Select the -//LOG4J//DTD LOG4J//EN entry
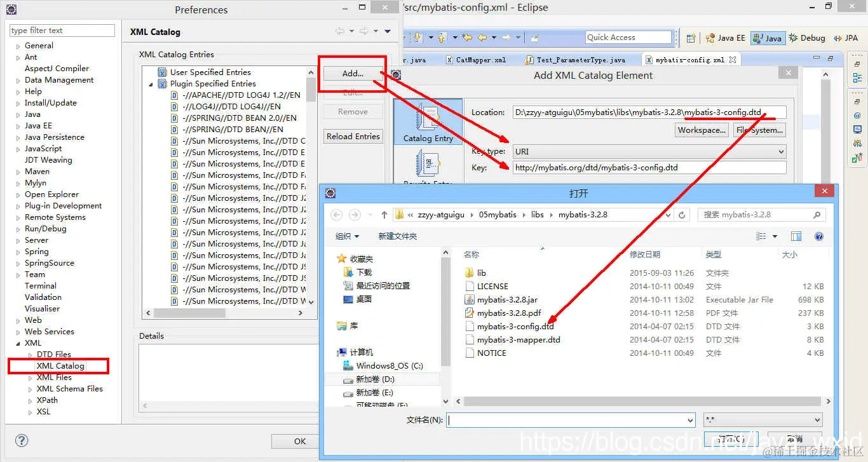The image size is (868, 462). pyautogui.click(x=225, y=107)
